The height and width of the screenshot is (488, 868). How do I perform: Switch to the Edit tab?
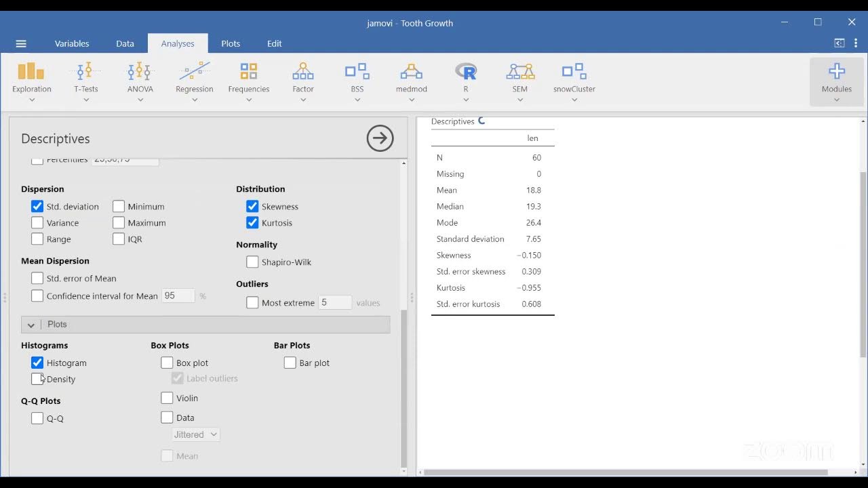274,43
